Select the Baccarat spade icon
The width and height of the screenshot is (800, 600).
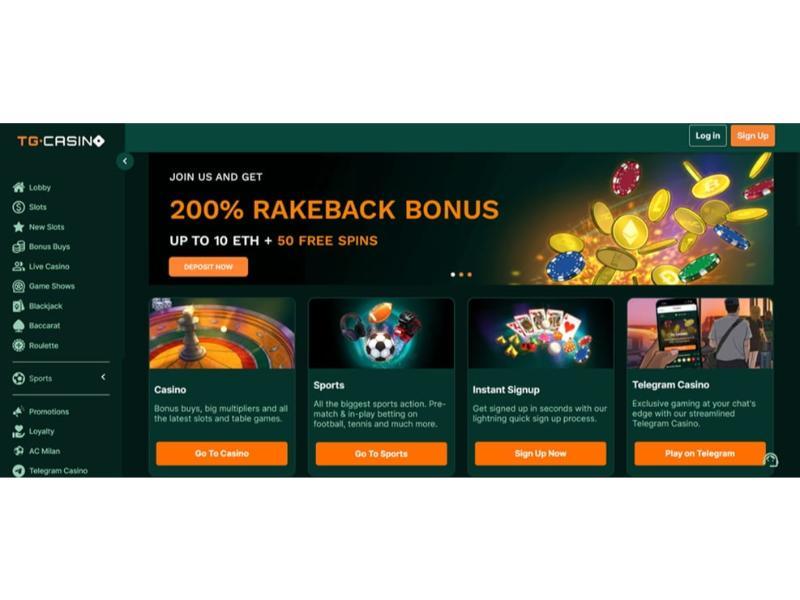(x=19, y=326)
